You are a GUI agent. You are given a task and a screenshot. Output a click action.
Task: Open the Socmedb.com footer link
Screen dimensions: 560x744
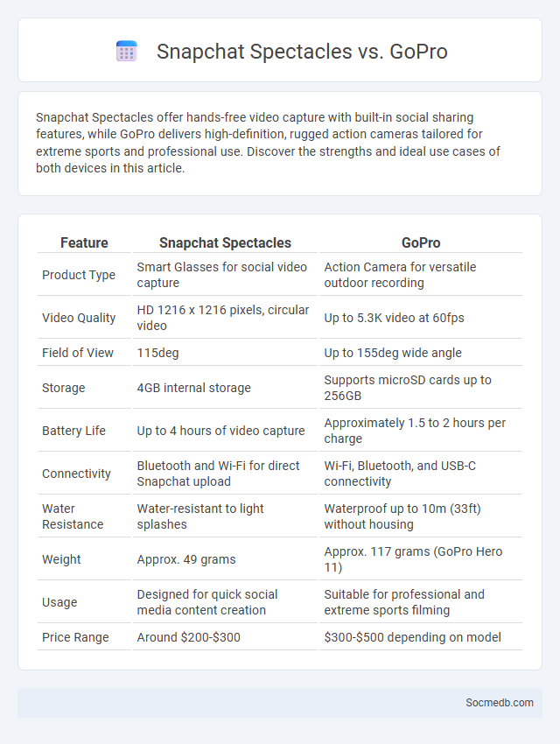coord(500,702)
